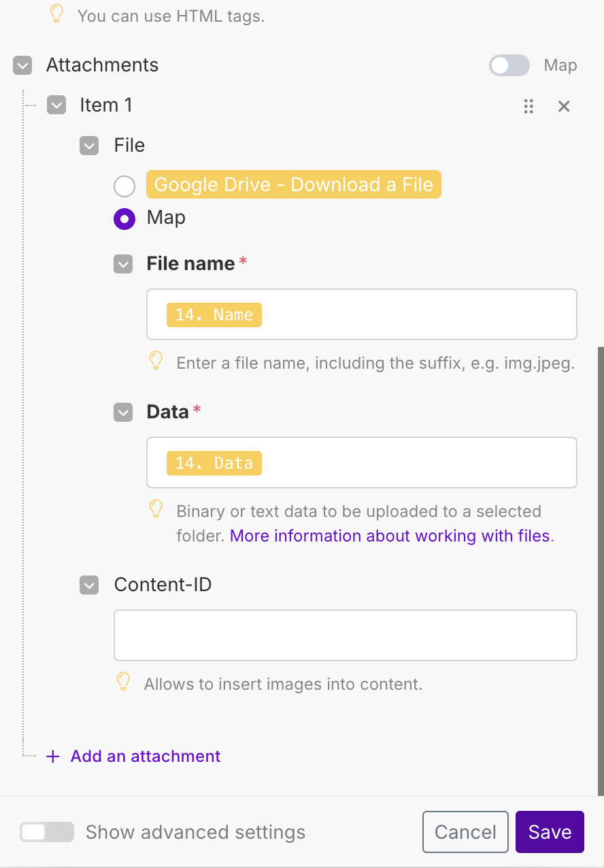Click the Save button

[550, 832]
